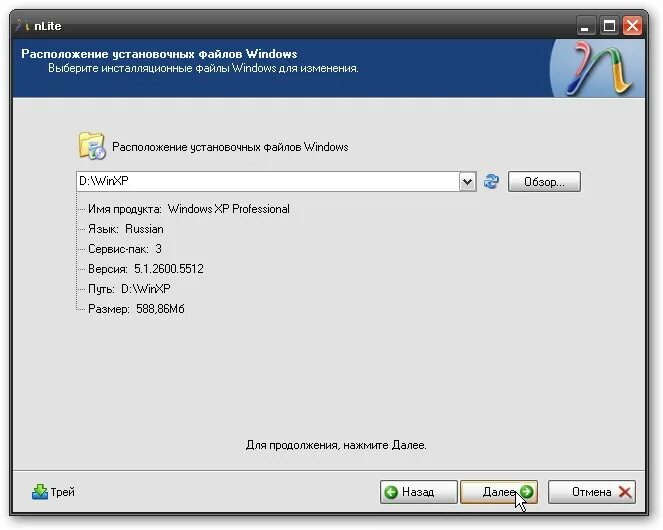This screenshot has width=663, height=530.
Task: Select the Сервис-пак: 3 row
Action: tap(125, 249)
